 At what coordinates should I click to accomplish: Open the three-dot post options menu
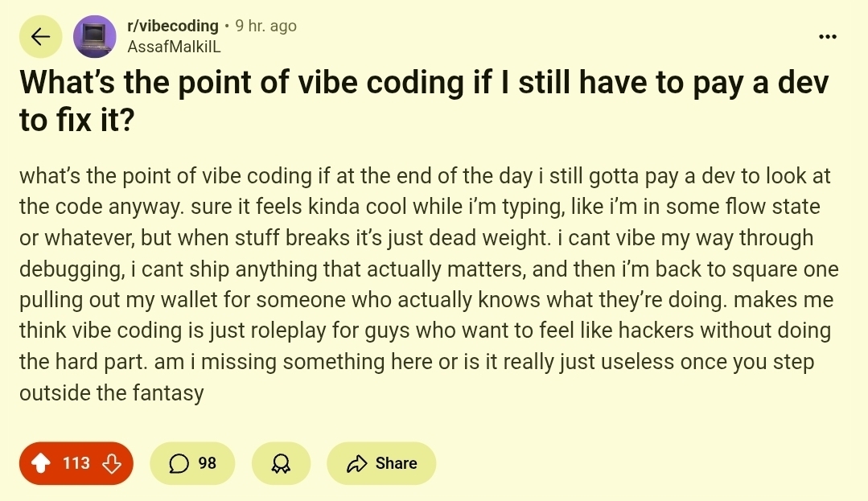(x=826, y=37)
